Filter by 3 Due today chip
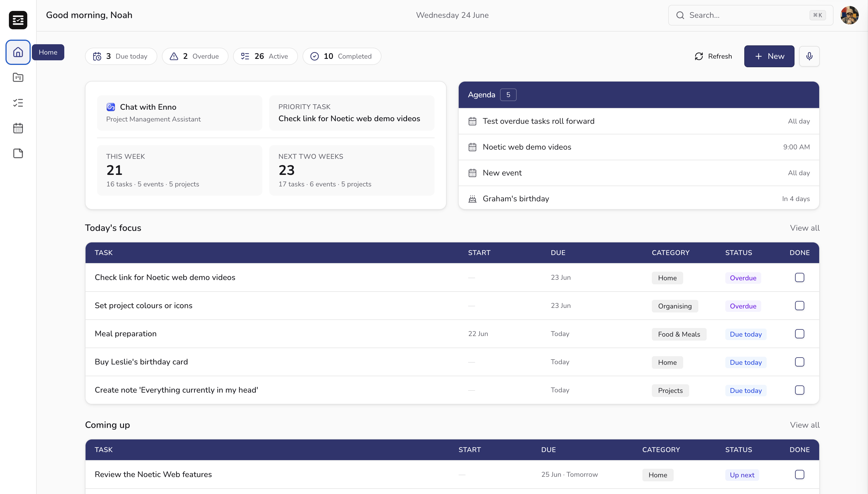 tap(121, 56)
